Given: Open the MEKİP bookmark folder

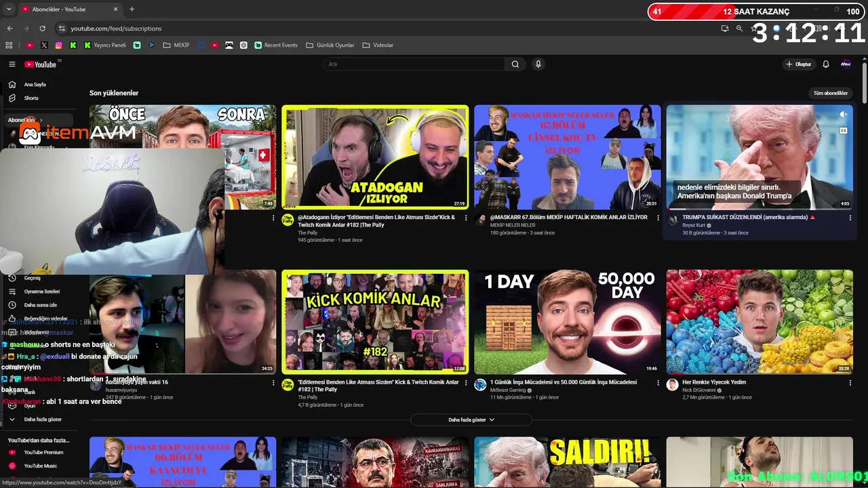Looking at the screenshot, I should pos(176,45).
